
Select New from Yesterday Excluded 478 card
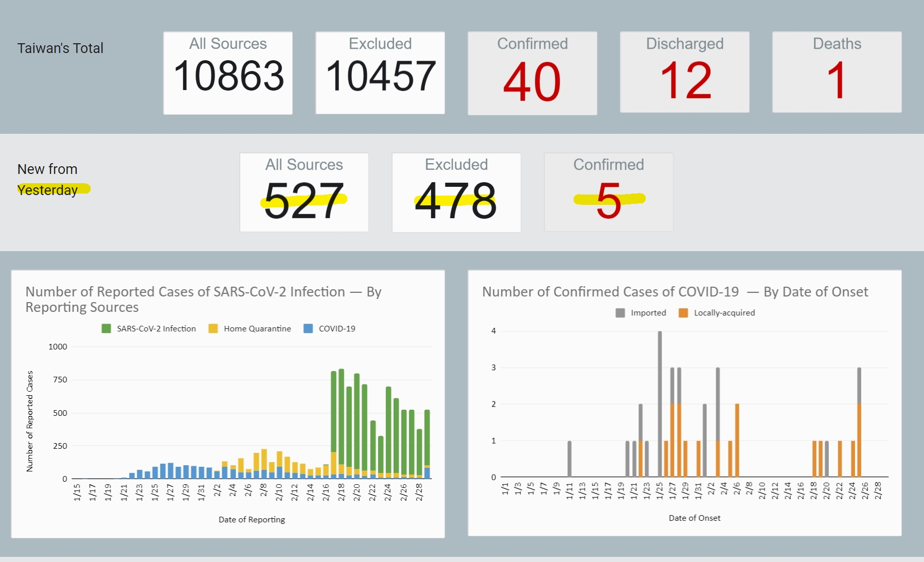coord(456,192)
